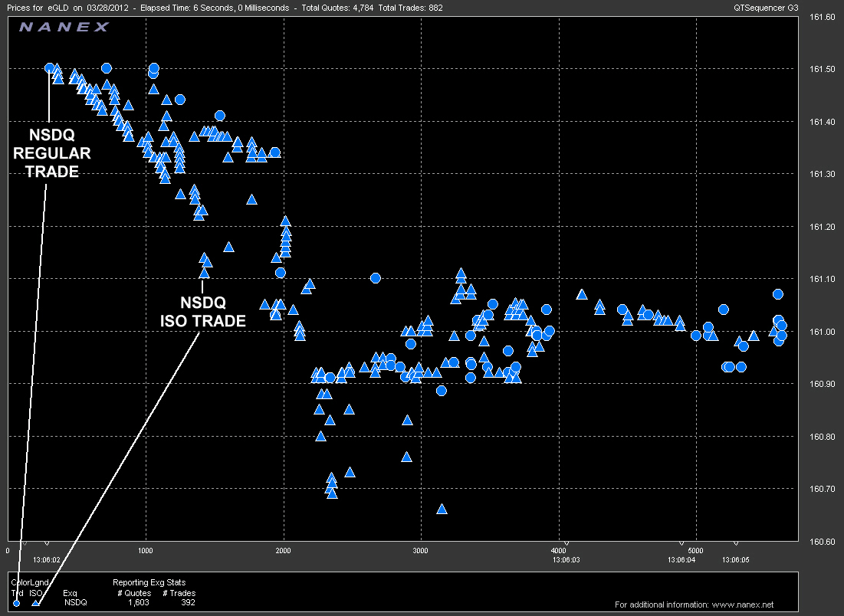
Task: Select the triangle at 160.85 near sequence 2500
Action: [349, 409]
